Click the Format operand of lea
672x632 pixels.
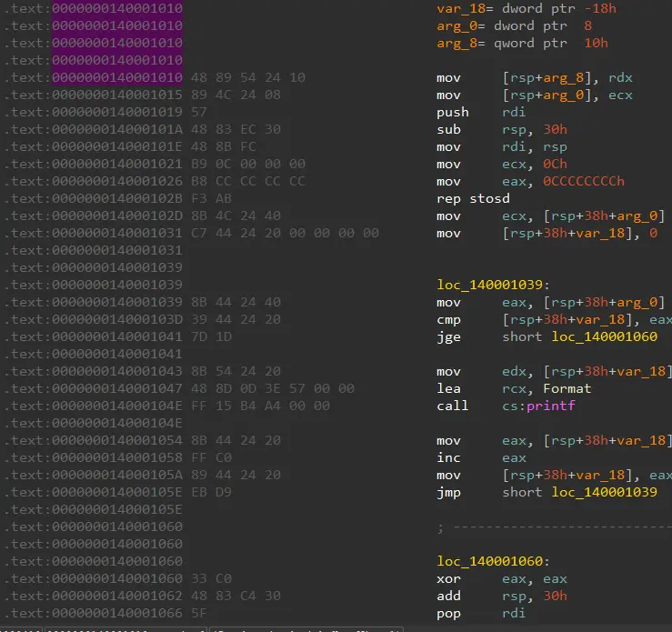tap(567, 388)
